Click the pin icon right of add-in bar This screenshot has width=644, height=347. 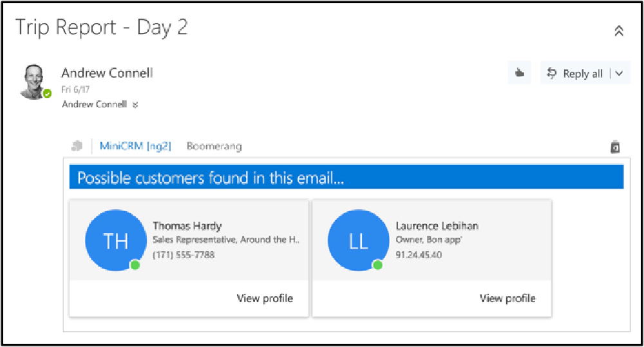click(x=615, y=147)
